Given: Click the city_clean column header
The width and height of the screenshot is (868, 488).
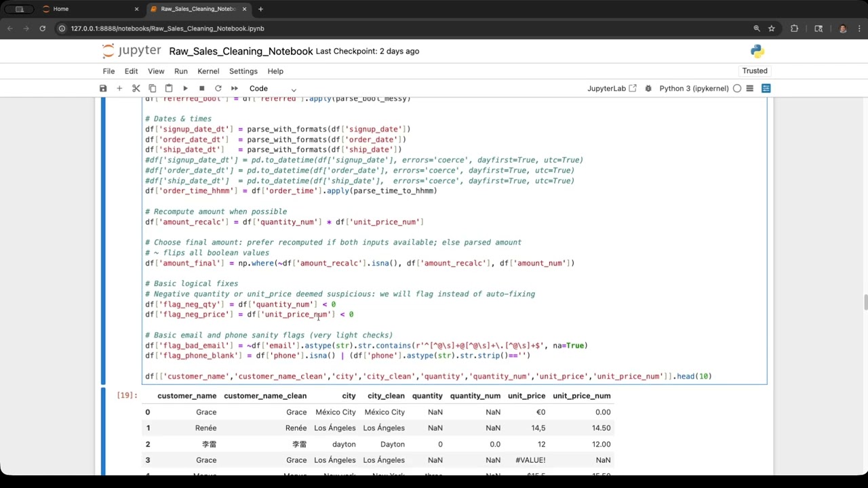Looking at the screenshot, I should [x=386, y=396].
